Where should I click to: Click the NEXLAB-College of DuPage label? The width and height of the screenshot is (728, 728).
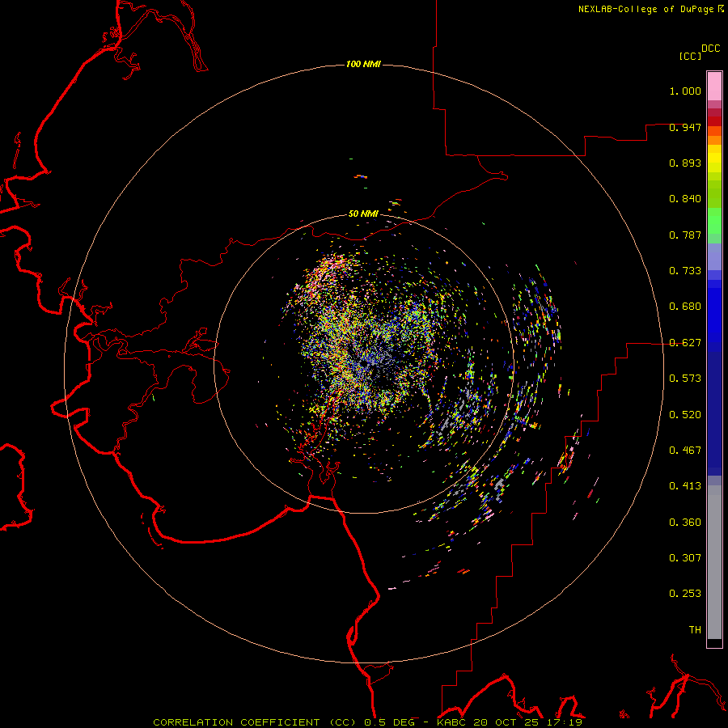(x=645, y=9)
